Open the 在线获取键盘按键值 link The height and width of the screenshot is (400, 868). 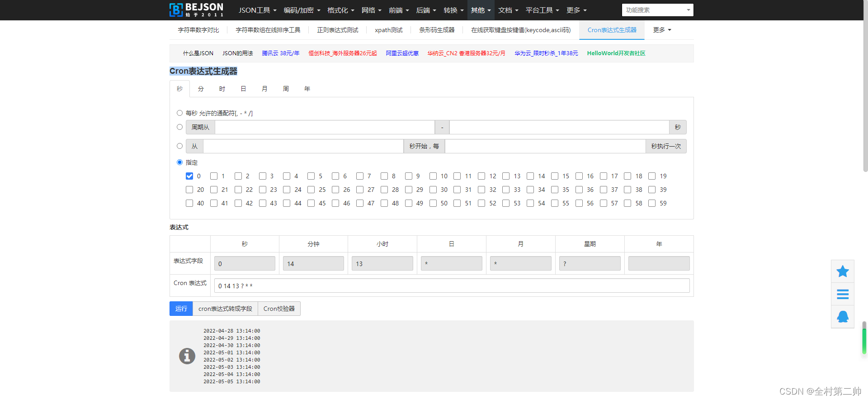[521, 30]
